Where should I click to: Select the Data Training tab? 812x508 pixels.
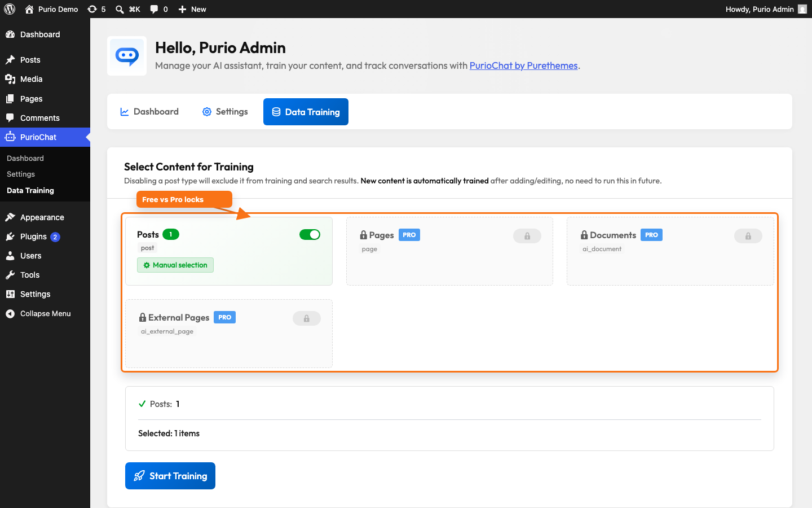click(x=306, y=112)
